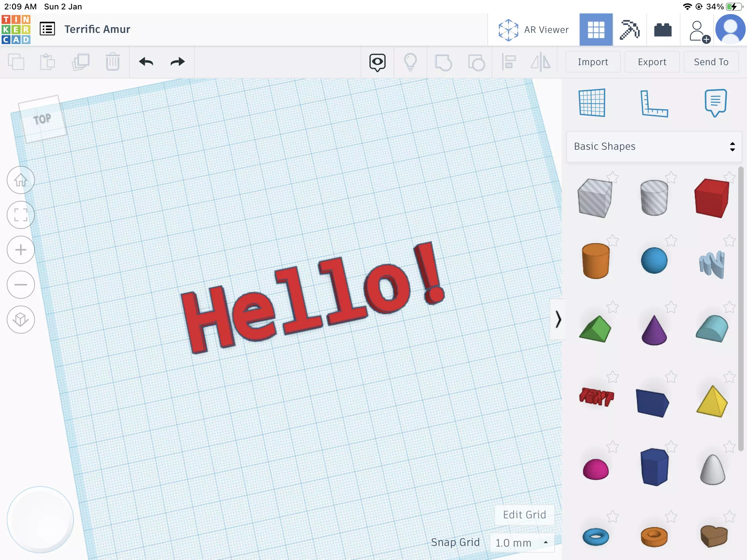The width and height of the screenshot is (747, 560).
Task: Click the Edit Grid button
Action: (x=524, y=515)
